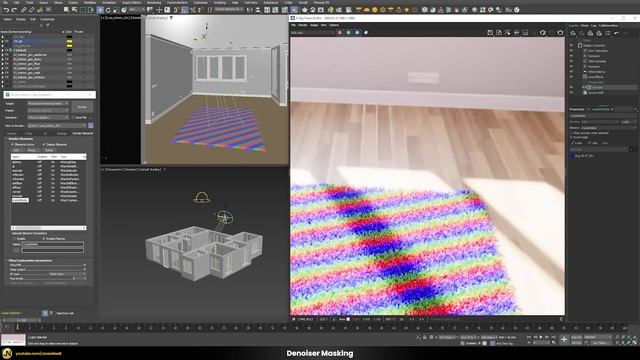Switch to the Settings tab in Render Setup
The width and height of the screenshot is (640, 360).
(62, 133)
